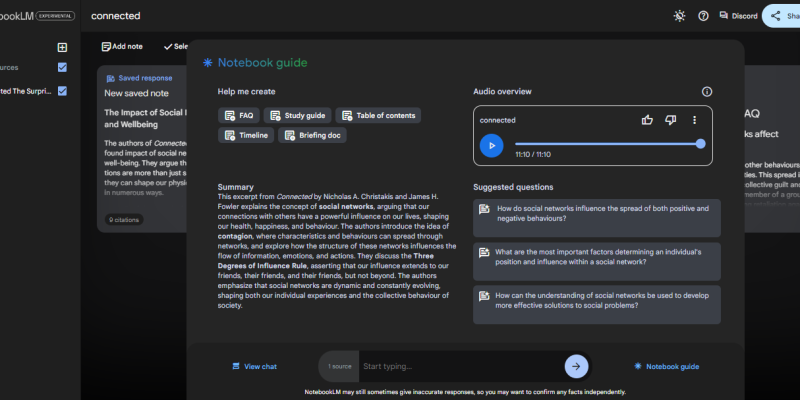Click the audio progress slider handle

click(x=701, y=144)
